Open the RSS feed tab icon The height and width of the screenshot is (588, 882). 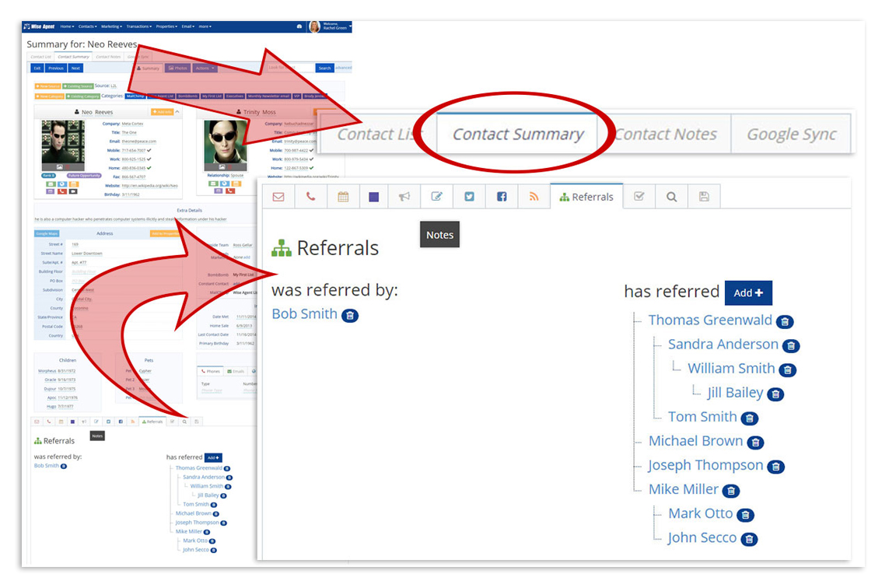(534, 197)
